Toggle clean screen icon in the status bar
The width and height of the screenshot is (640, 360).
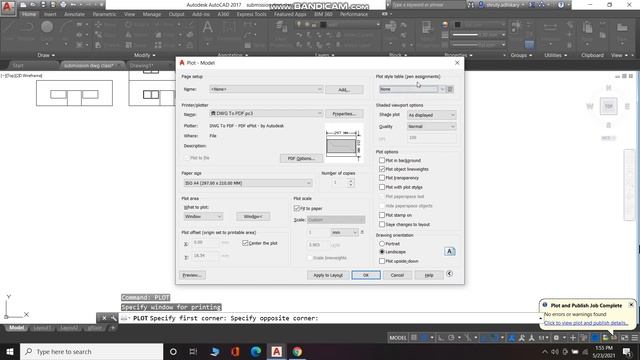pos(624,338)
